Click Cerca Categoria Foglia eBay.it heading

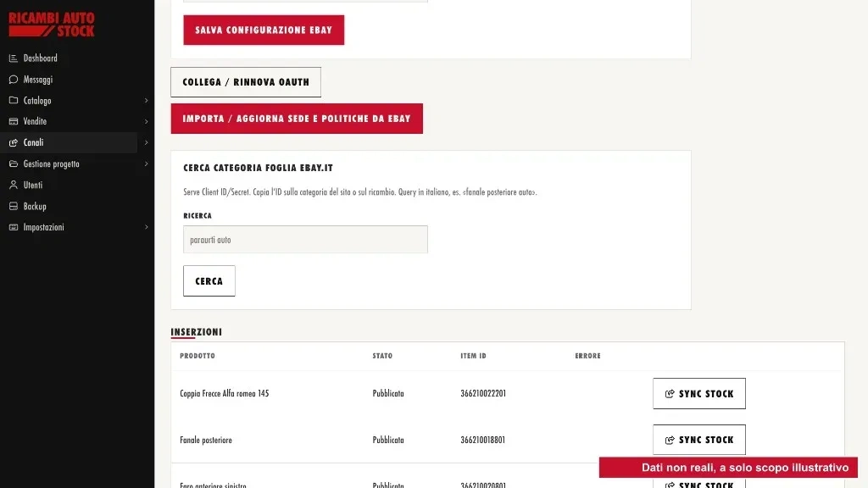coord(258,168)
